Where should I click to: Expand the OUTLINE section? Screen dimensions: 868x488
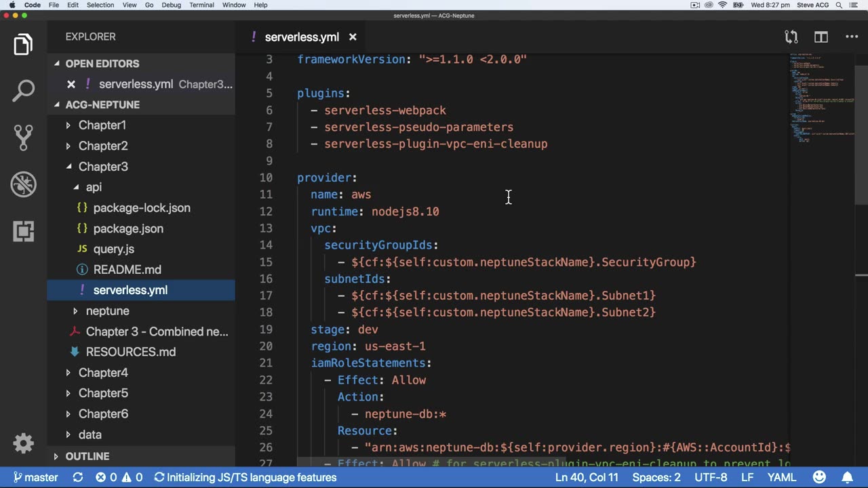[x=87, y=456]
